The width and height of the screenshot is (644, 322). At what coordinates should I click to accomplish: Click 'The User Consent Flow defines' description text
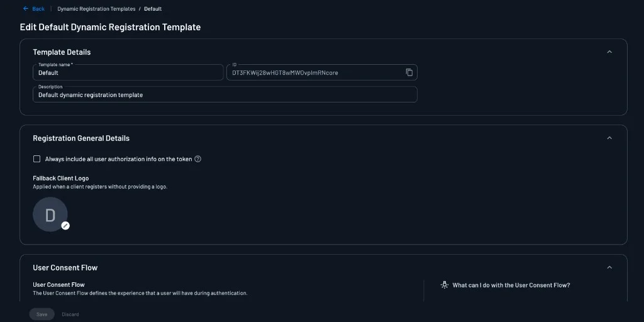[140, 293]
